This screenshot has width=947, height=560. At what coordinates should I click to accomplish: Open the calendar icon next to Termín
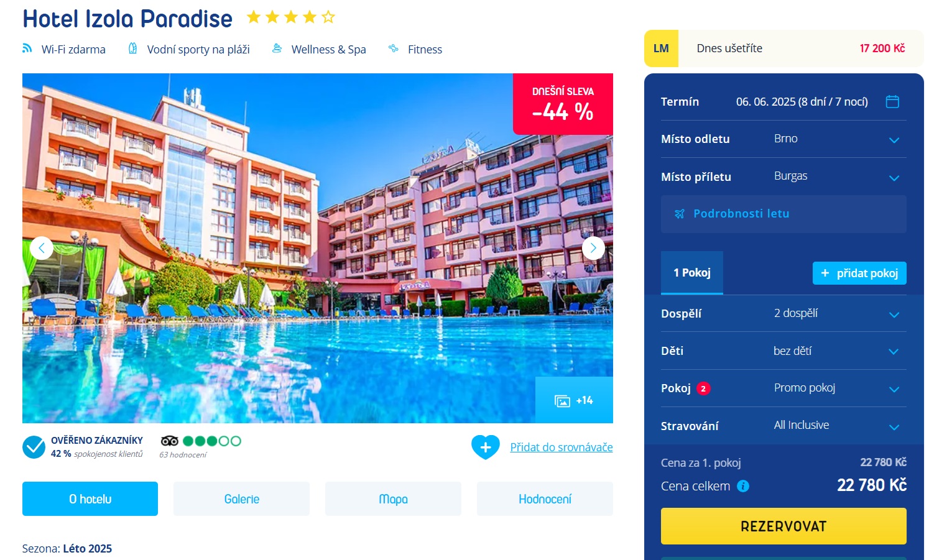(x=892, y=101)
